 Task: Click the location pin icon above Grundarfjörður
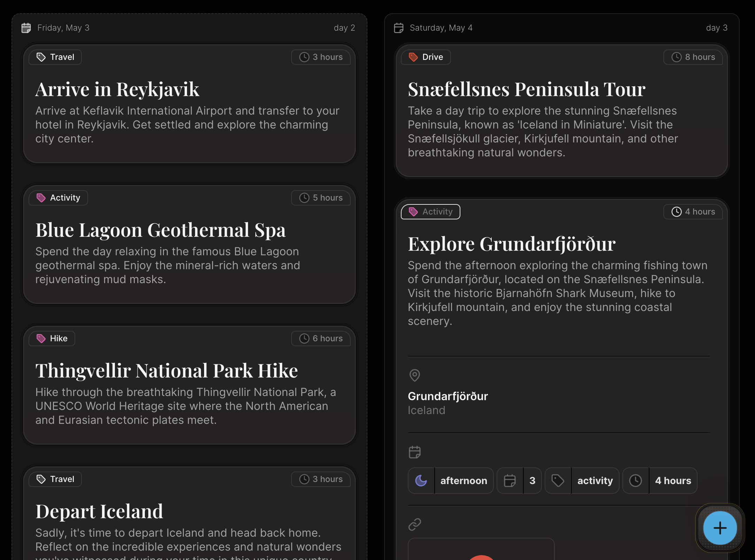(414, 375)
